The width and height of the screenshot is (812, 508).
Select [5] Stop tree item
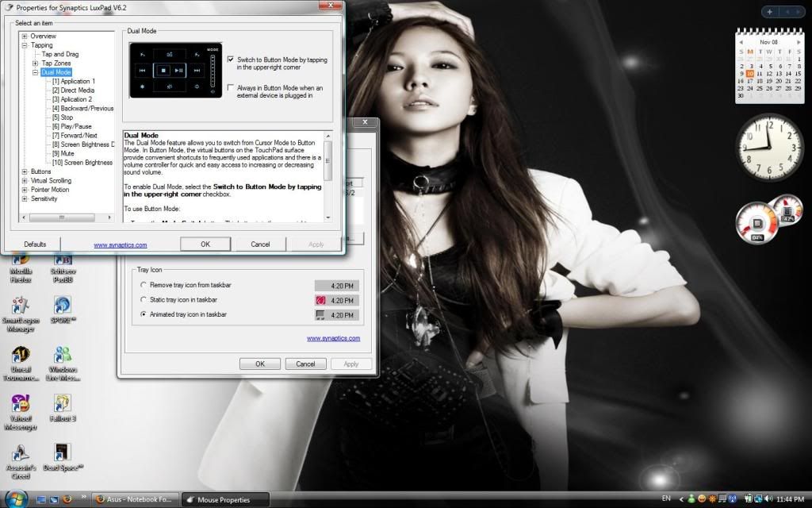[x=63, y=117]
